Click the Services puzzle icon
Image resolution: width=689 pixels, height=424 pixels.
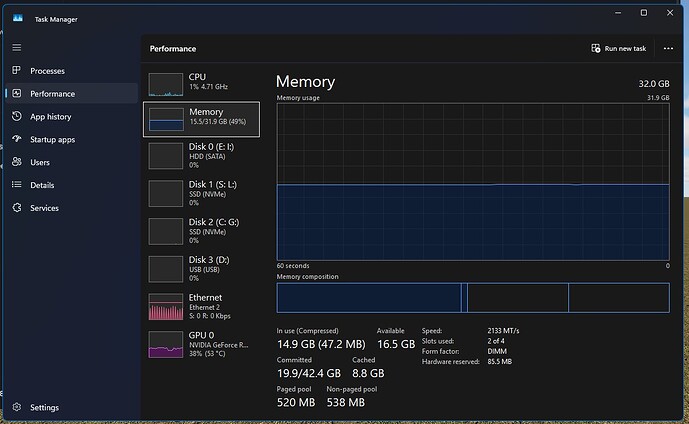coord(17,207)
